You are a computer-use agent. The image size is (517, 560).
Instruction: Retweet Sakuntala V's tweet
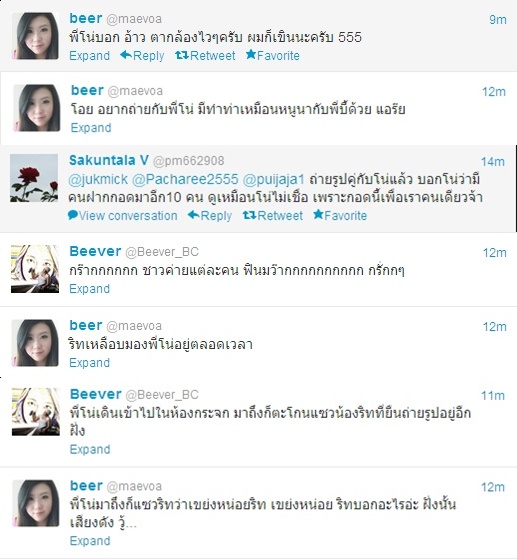pos(273,215)
